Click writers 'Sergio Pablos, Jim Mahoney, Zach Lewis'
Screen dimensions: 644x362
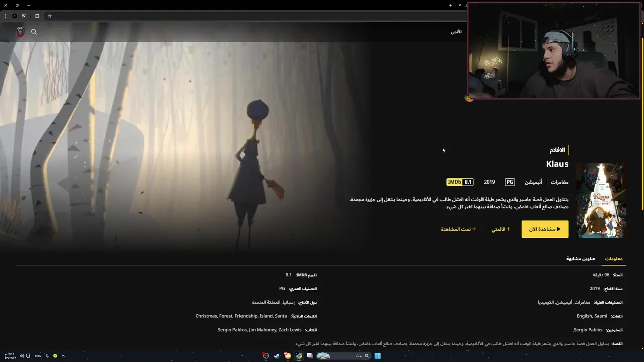260,330
